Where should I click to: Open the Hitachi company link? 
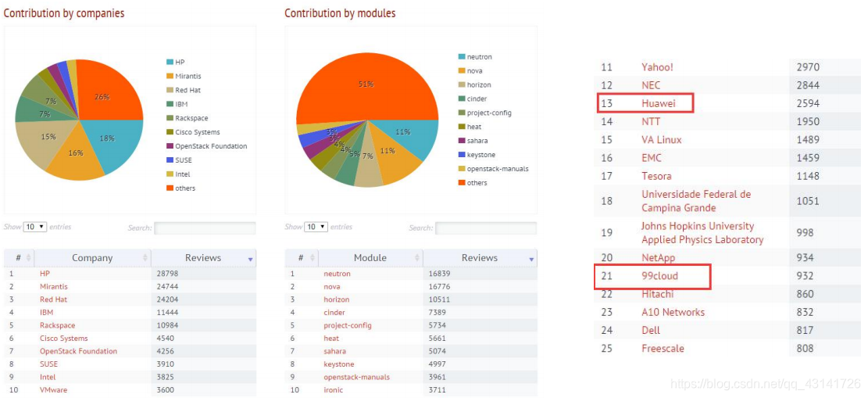pyautogui.click(x=658, y=294)
